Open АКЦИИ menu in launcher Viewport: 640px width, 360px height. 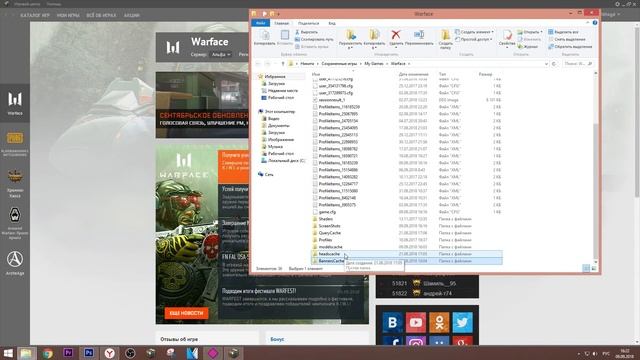131,15
